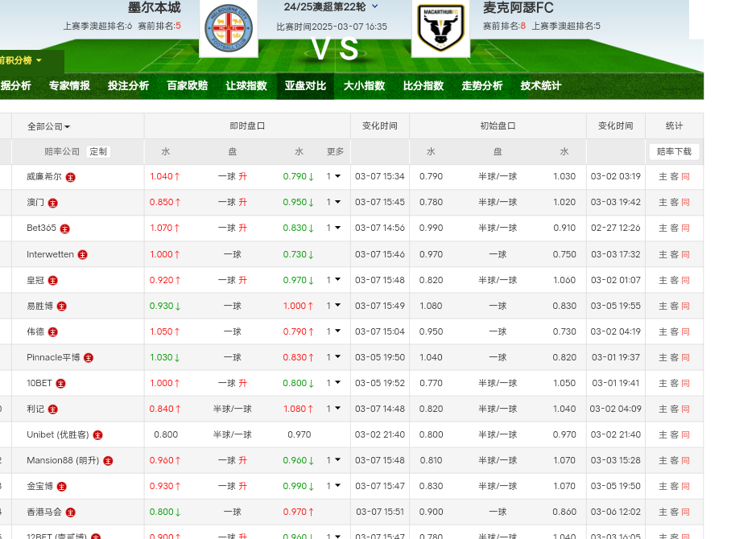
Task: Click red 主 badge next to 伟德
Action: coord(53,332)
